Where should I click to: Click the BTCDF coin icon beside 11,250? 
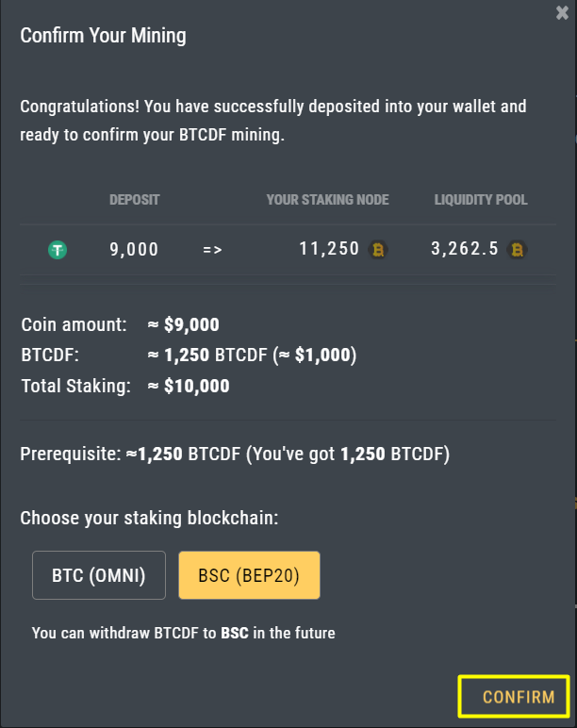point(378,250)
